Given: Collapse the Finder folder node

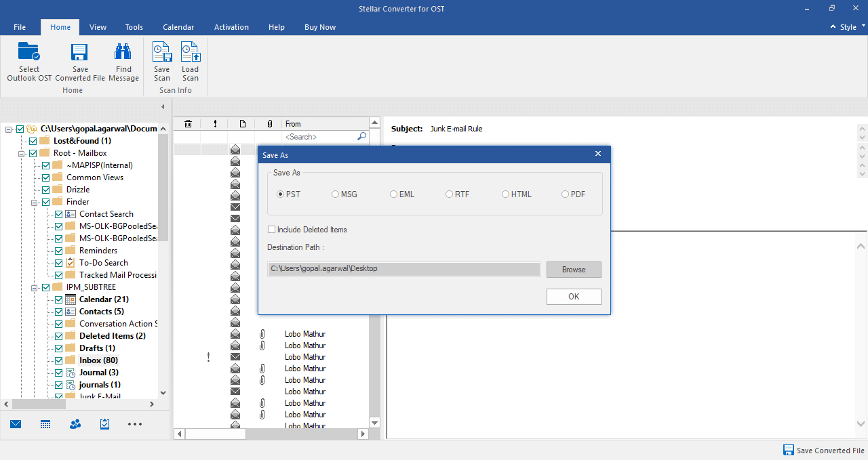Looking at the screenshot, I should point(35,202).
